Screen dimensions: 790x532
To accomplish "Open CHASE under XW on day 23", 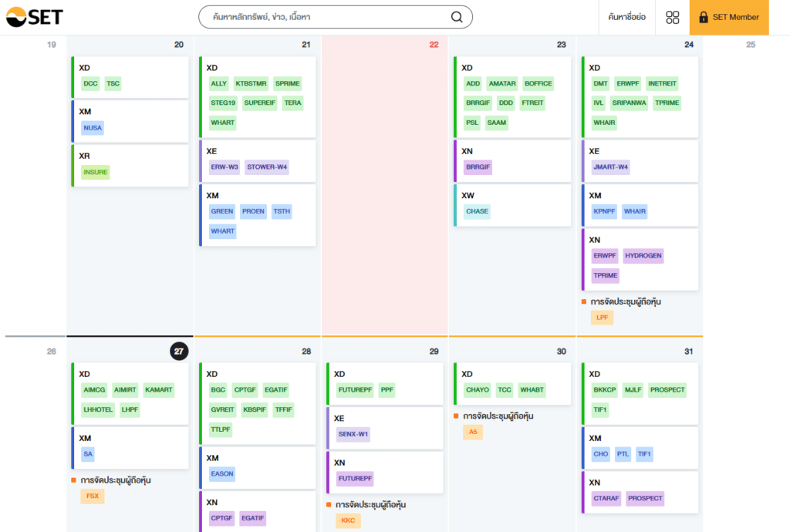I will point(477,211).
